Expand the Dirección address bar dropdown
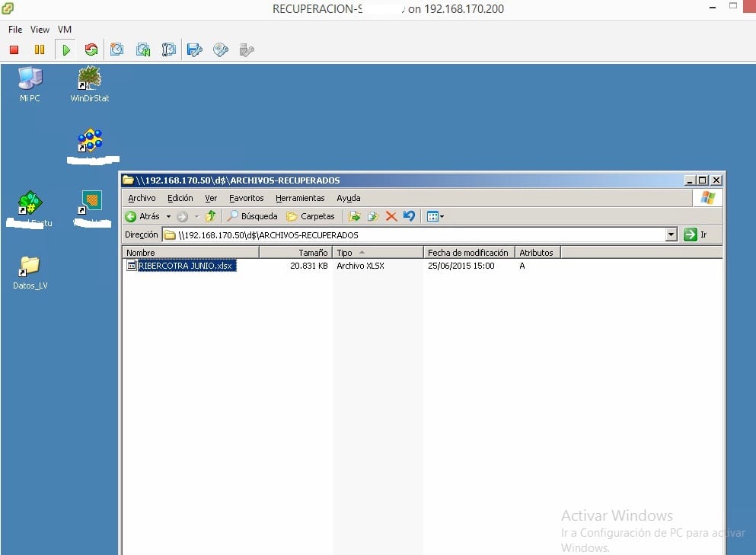Image resolution: width=756 pixels, height=555 pixels. (x=671, y=235)
